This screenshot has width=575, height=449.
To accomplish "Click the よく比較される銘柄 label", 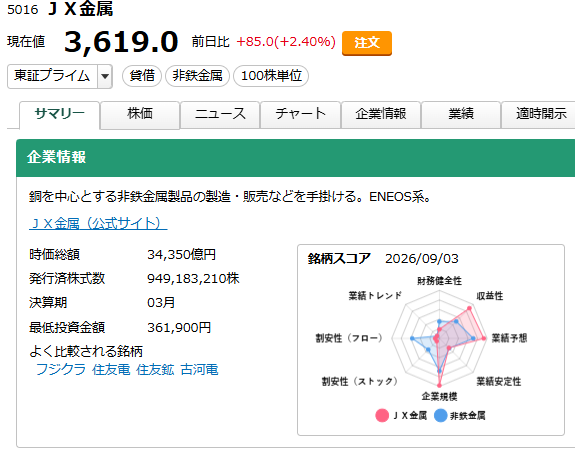I will click(x=86, y=351).
